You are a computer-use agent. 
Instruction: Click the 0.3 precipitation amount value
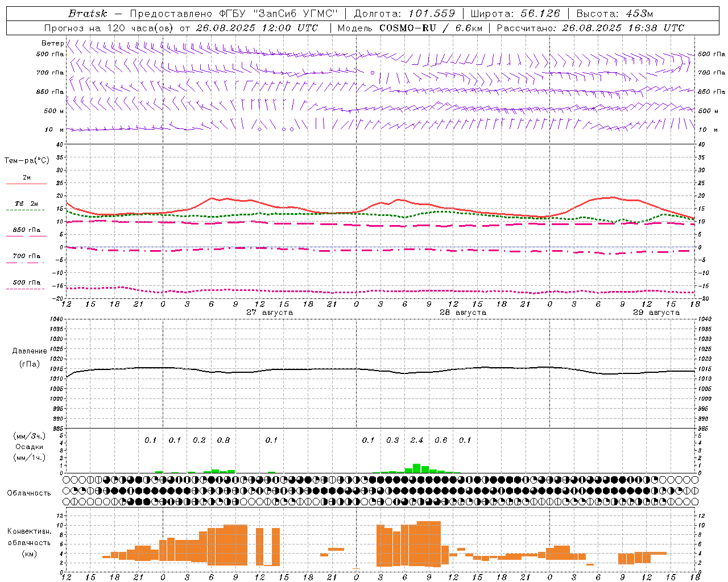tap(392, 440)
